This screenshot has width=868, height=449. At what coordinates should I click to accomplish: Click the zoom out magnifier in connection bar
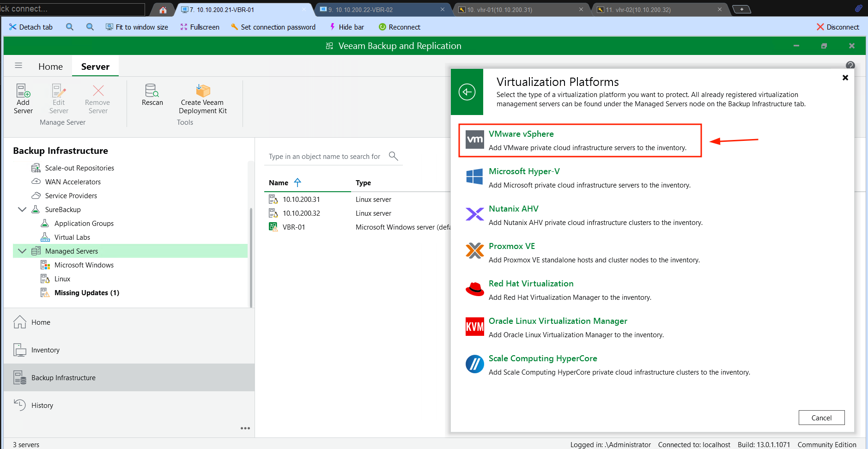pyautogui.click(x=90, y=27)
